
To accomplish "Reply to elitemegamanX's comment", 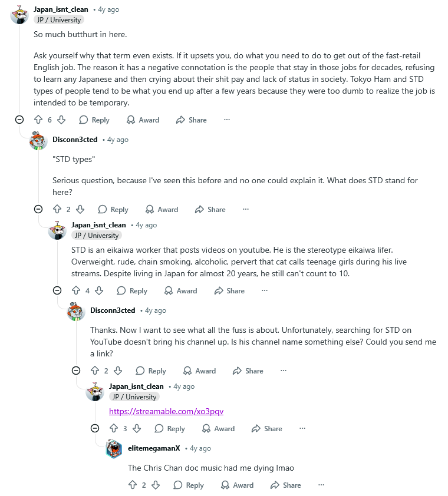I will coord(189,485).
